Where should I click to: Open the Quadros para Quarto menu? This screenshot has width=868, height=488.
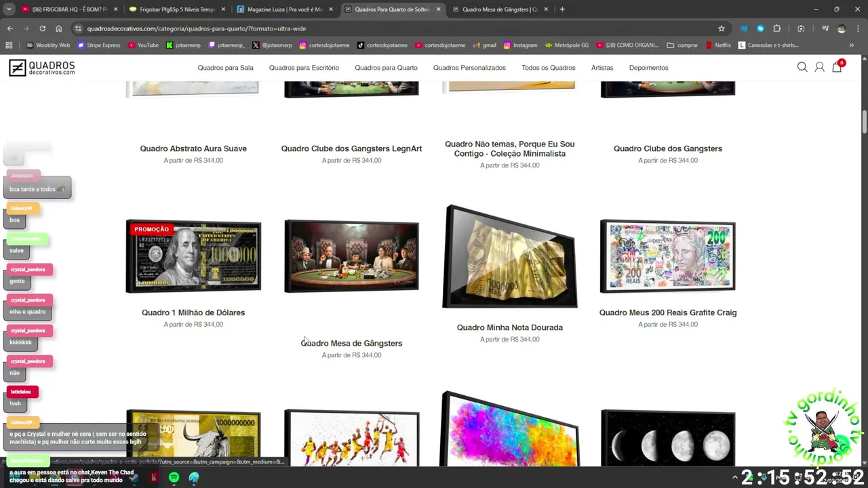[386, 68]
